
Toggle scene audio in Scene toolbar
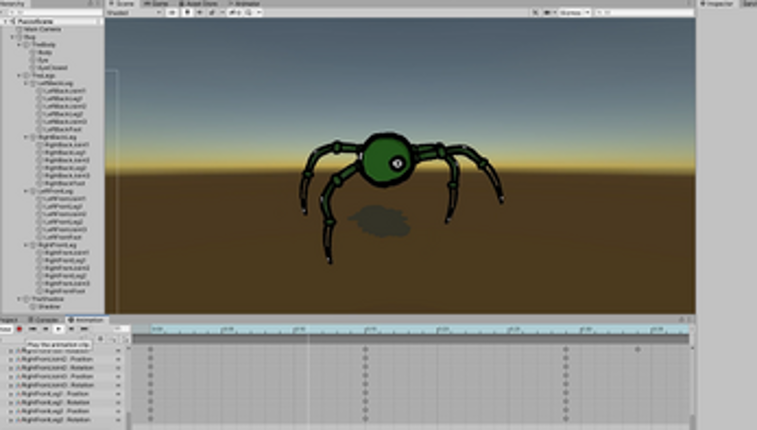click(199, 13)
